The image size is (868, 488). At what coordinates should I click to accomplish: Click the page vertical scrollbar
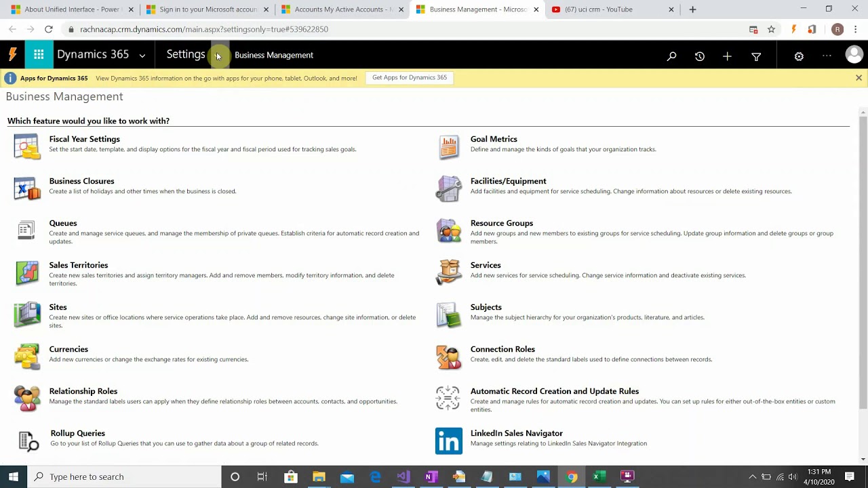[x=863, y=262]
